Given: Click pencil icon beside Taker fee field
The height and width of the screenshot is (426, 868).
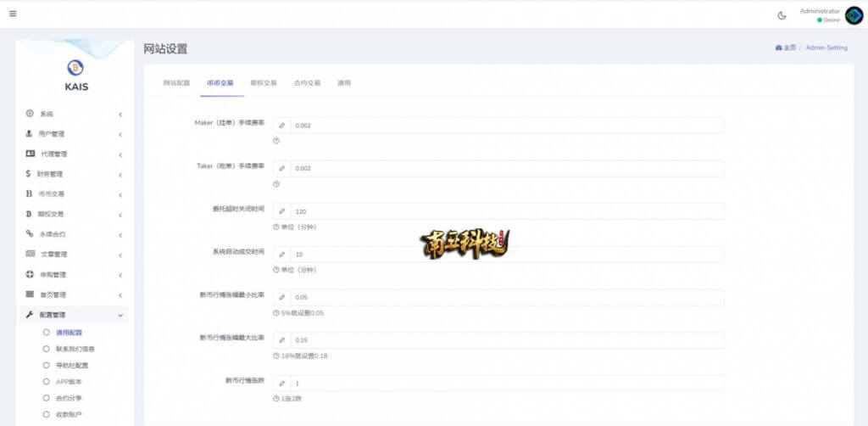Looking at the screenshot, I should [281, 168].
